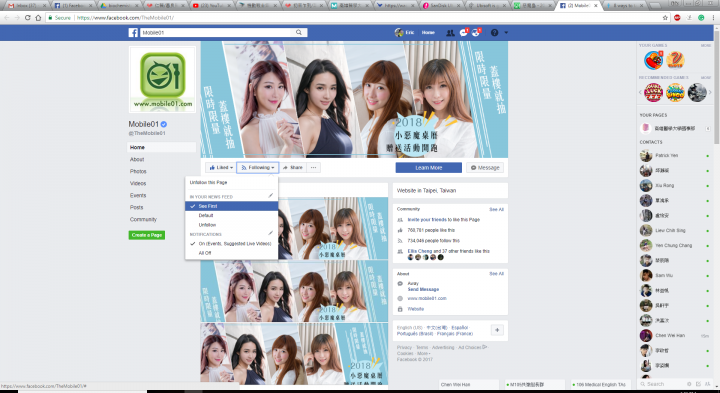Click Ellis Cheng link in Community box
The image size is (720, 393).
point(420,251)
